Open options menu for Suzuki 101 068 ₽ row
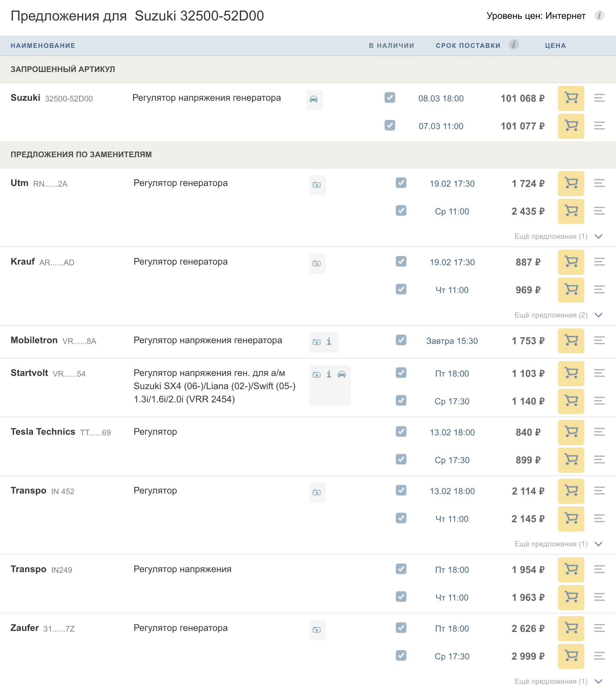This screenshot has width=616, height=697. point(599,98)
